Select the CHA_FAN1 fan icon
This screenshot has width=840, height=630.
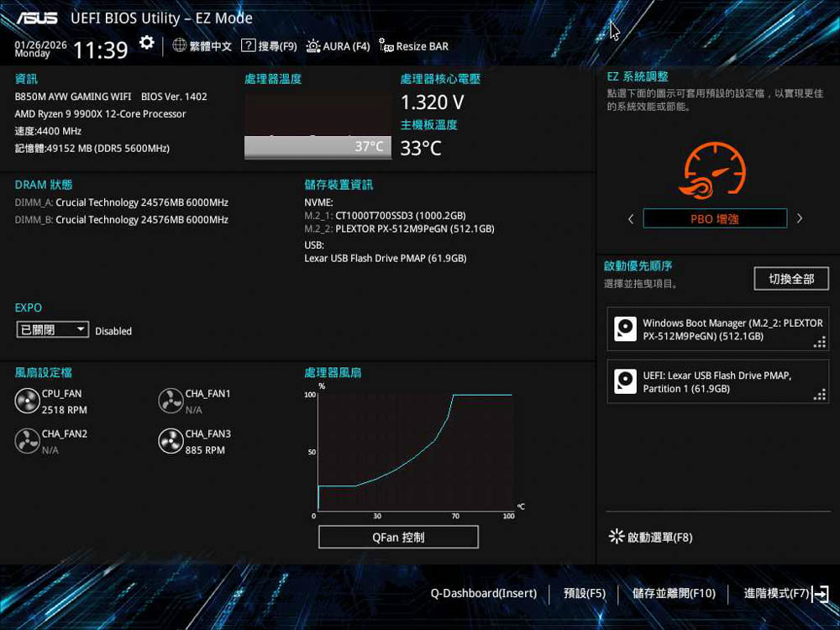tap(171, 402)
